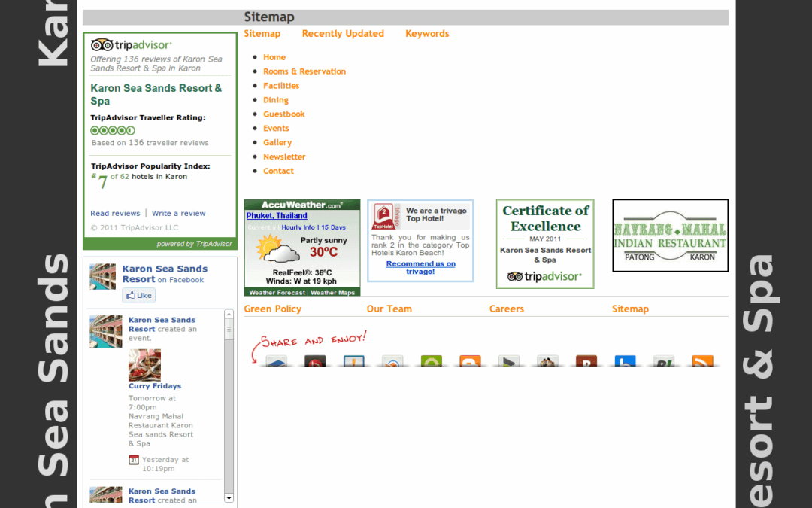The width and height of the screenshot is (812, 508).
Task: Open the Facilities link
Action: [x=281, y=86]
